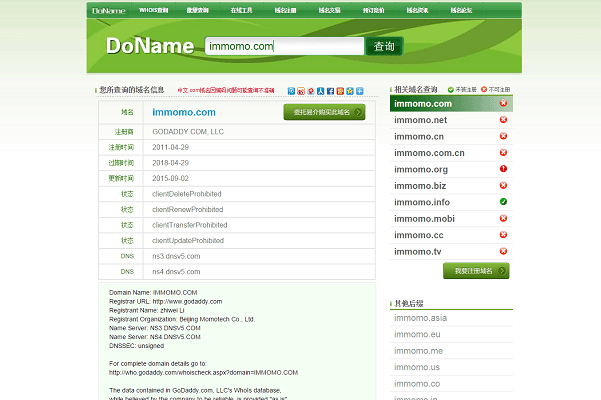
Task: Open immomo.com.cn in related domains
Action: [x=429, y=153]
